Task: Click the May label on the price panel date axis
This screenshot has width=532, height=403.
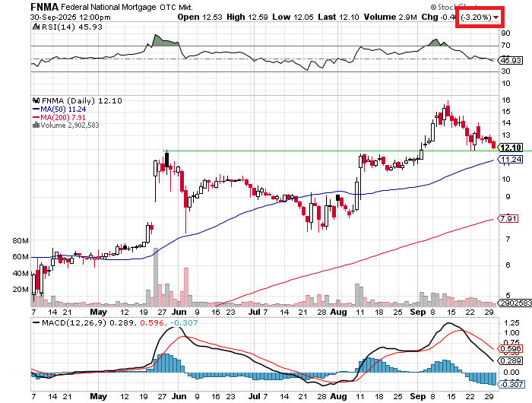Action: click(x=98, y=312)
